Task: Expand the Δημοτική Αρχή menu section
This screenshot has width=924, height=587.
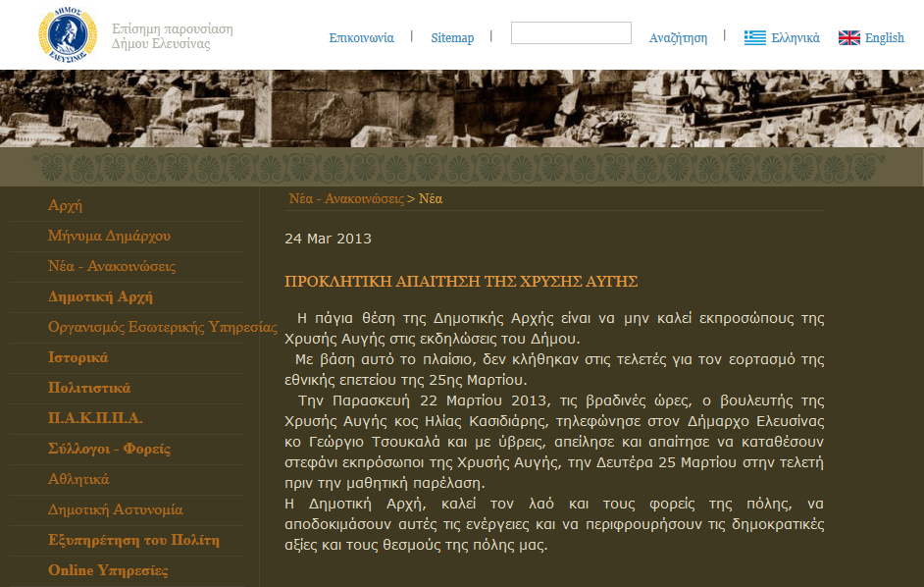Action: [100, 297]
